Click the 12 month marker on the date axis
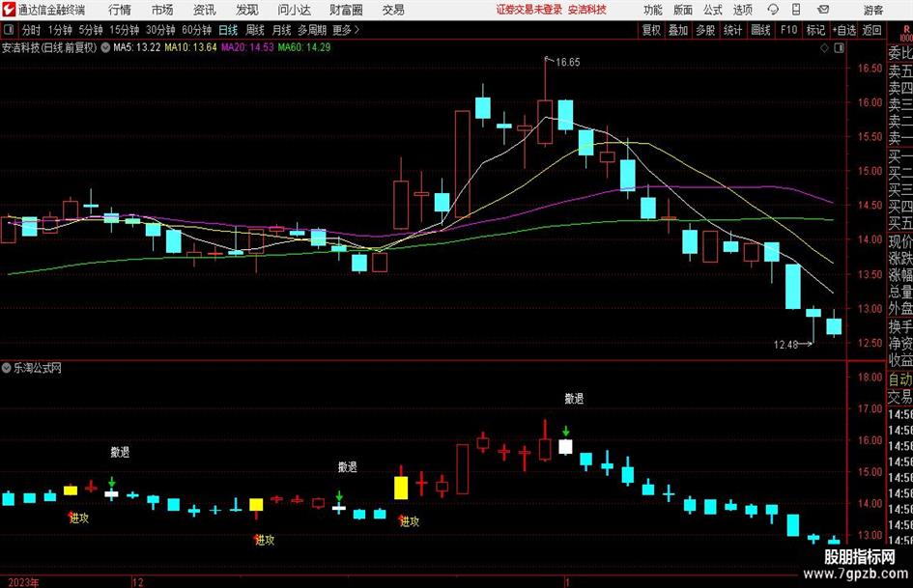The width and height of the screenshot is (913, 588). point(138,582)
